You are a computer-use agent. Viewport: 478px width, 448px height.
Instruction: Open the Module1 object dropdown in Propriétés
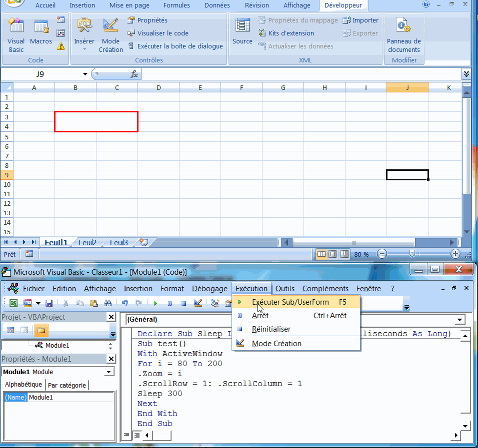(108, 372)
